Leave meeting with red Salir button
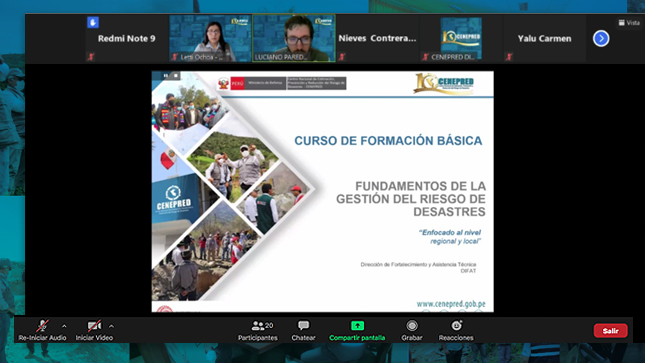 [610, 330]
